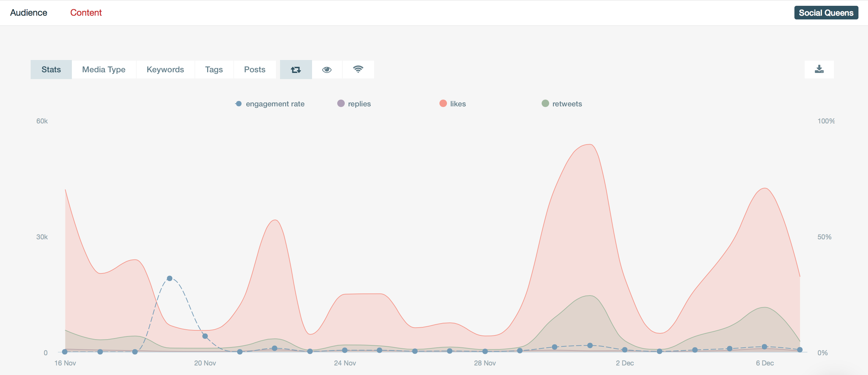Switch to the Keywords tab
Screen dimensions: 868x375
pos(165,70)
